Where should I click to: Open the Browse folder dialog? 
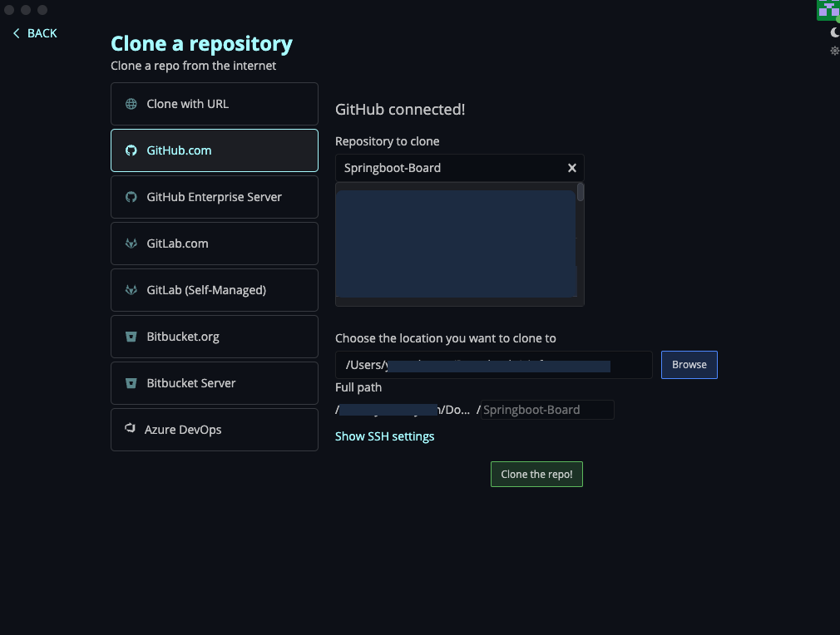pos(689,365)
